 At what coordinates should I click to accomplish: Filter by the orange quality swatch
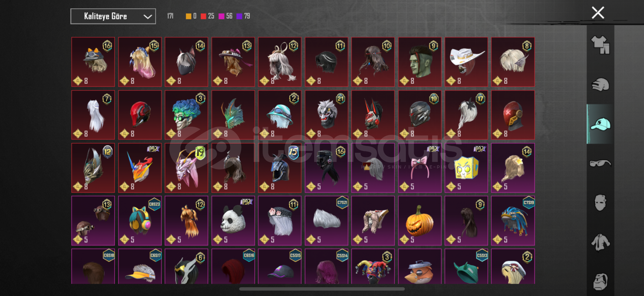pyautogui.click(x=189, y=16)
